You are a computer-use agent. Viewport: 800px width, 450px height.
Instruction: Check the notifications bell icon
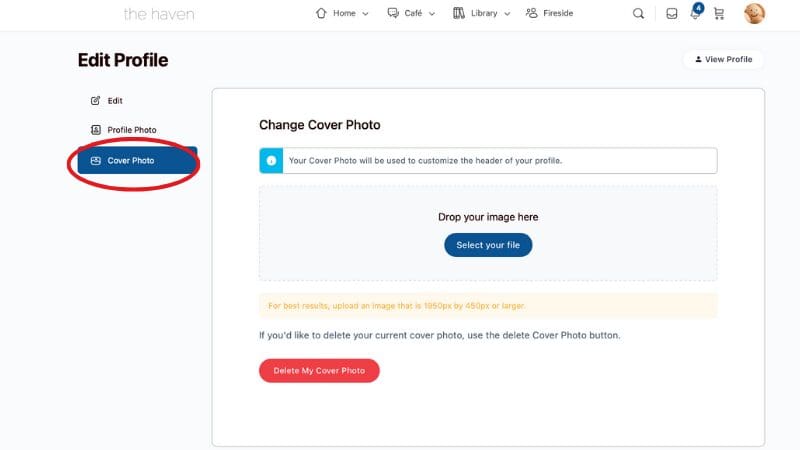pyautogui.click(x=695, y=14)
